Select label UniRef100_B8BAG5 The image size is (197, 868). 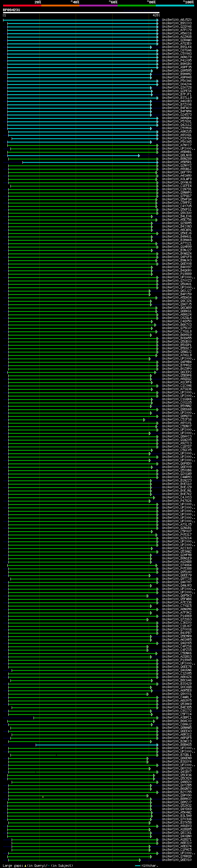point(177,745)
